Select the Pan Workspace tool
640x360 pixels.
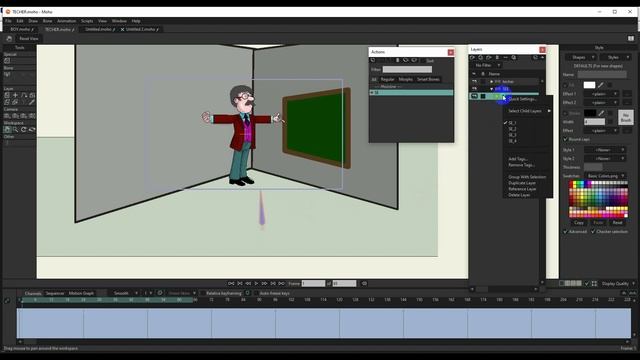coord(7,129)
